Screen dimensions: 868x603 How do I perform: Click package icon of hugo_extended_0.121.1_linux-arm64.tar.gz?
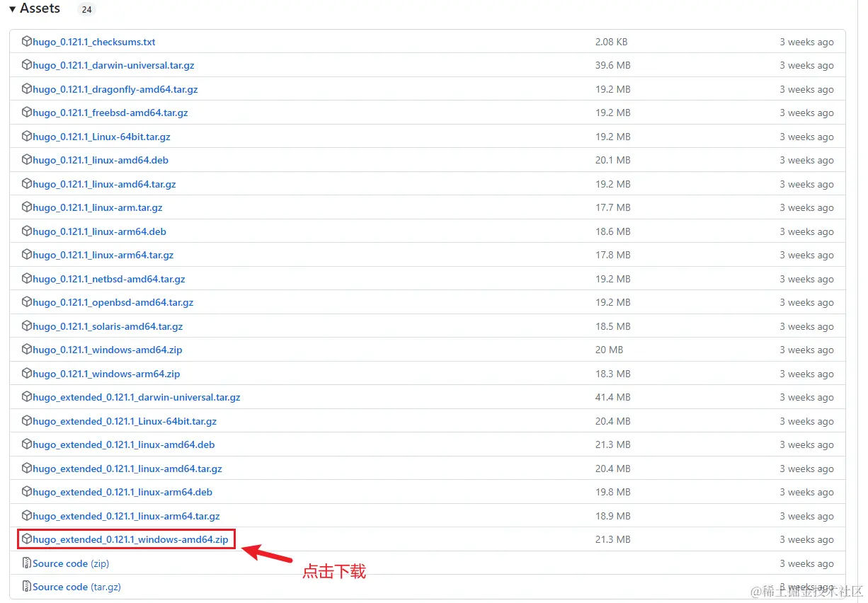pos(27,516)
